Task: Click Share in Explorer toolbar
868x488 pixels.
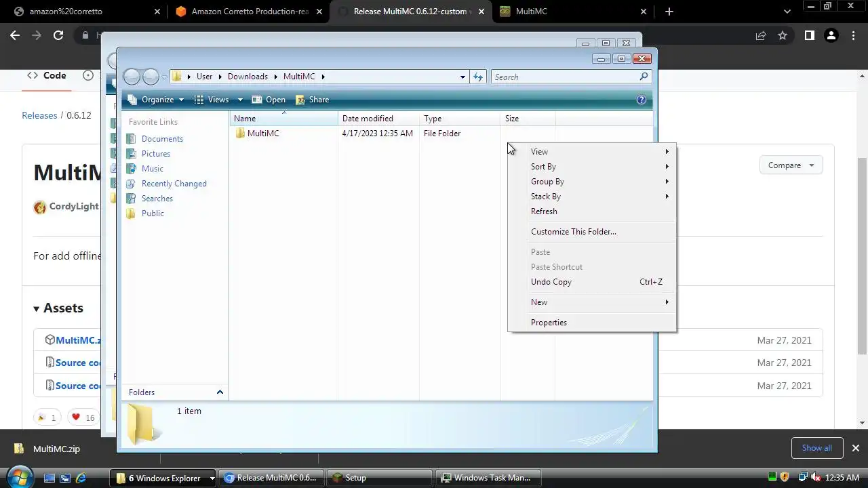Action: [x=313, y=100]
